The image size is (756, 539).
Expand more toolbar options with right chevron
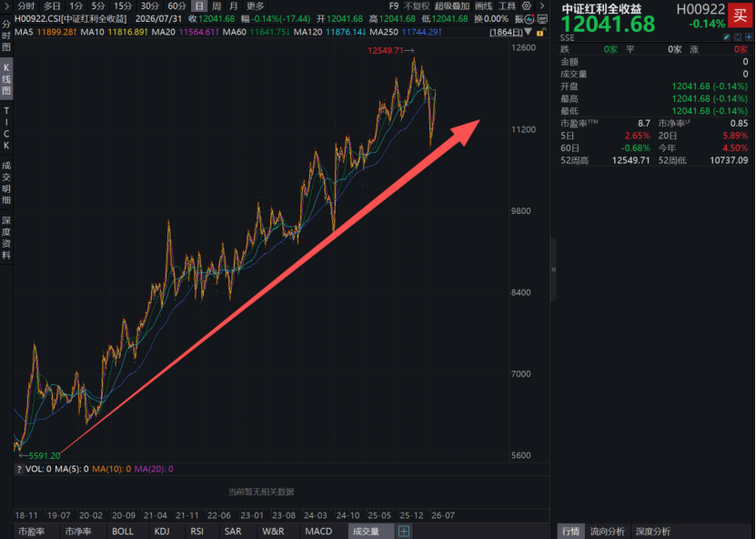point(542,5)
